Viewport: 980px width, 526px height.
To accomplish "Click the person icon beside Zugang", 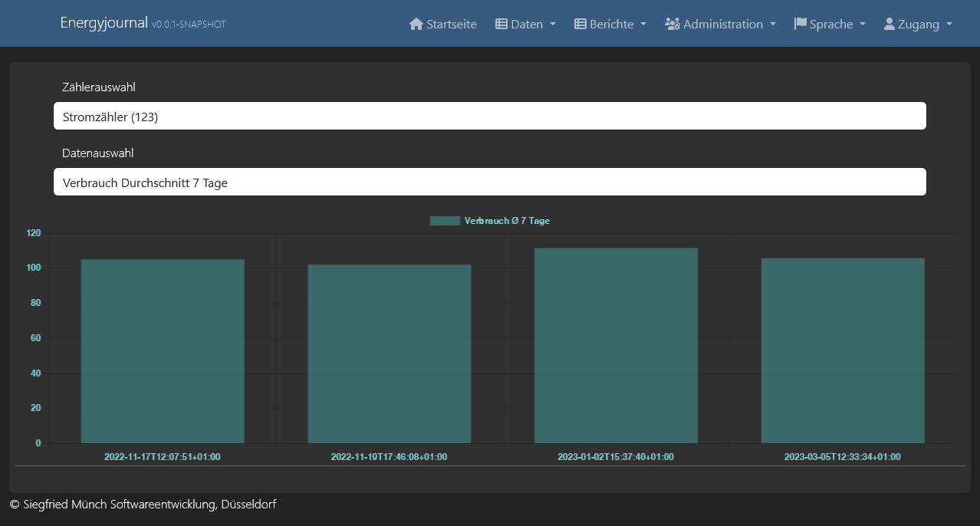I will [890, 24].
